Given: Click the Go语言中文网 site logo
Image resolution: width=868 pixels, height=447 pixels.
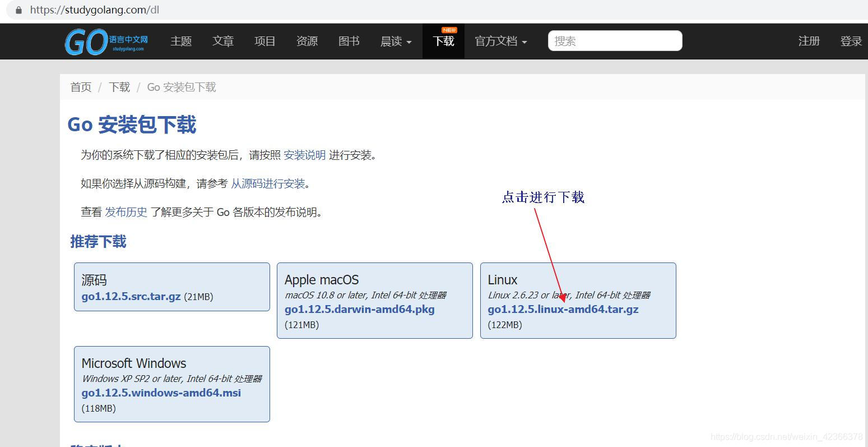Looking at the screenshot, I should (x=106, y=42).
